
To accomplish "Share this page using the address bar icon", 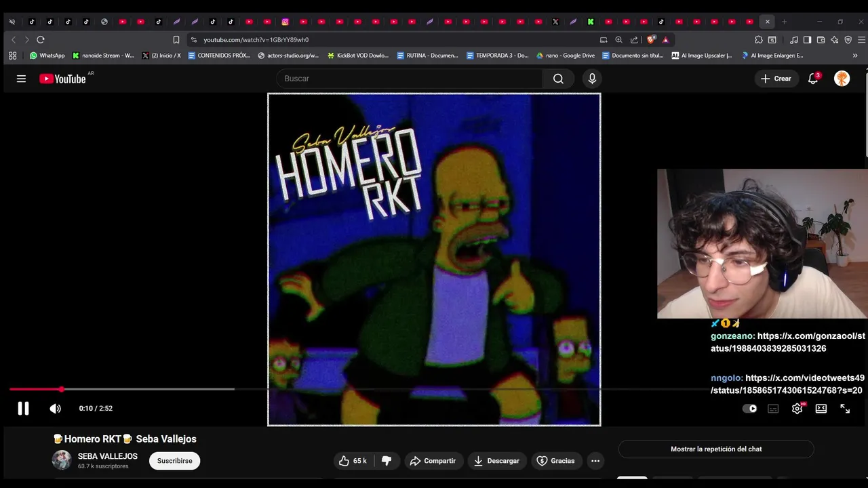I will 634,40.
